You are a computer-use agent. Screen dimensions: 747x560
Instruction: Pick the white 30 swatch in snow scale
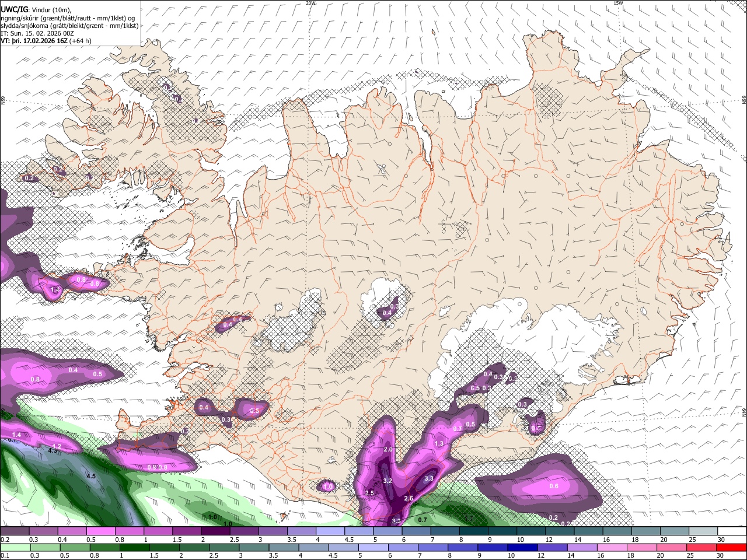[732, 531]
